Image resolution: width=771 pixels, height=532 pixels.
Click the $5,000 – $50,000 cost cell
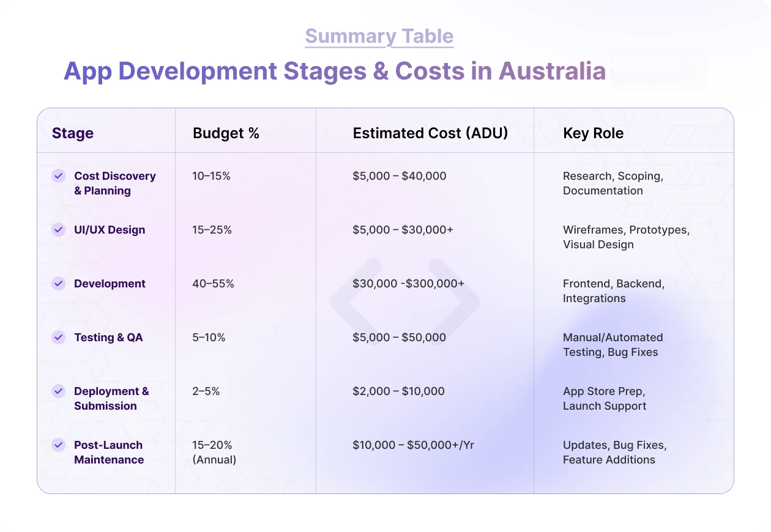click(400, 338)
